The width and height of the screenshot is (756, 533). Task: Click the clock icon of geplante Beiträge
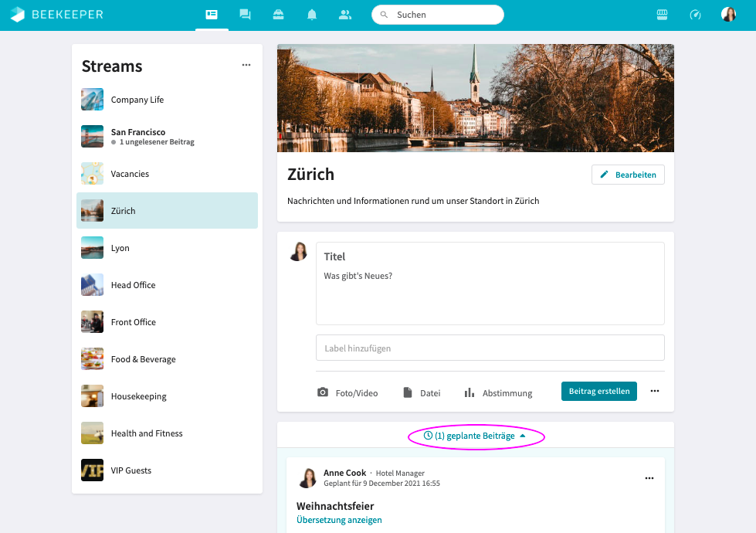tap(428, 435)
